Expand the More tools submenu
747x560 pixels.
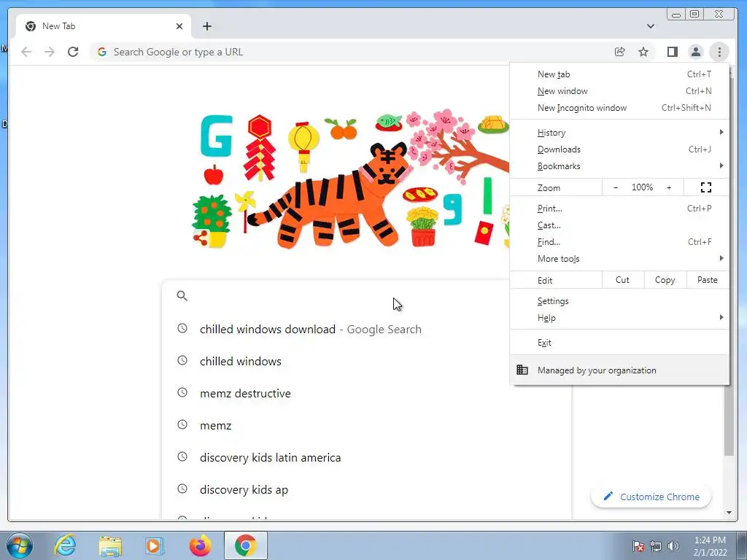pyautogui.click(x=619, y=259)
